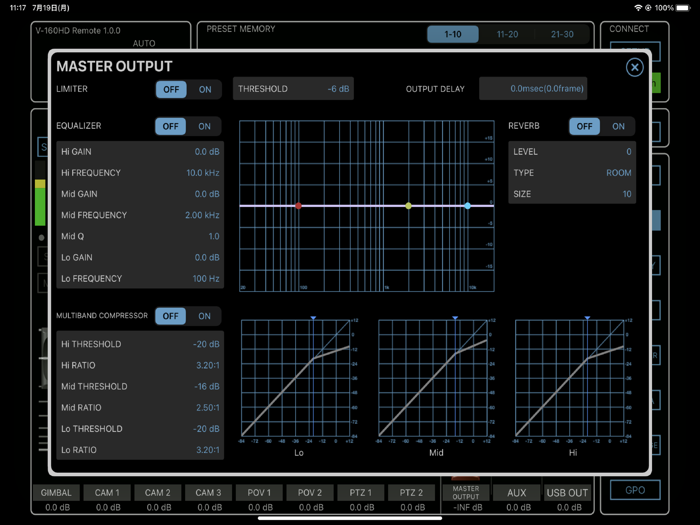Click the Mid compressor curve graph
700x525 pixels.
coord(433,378)
